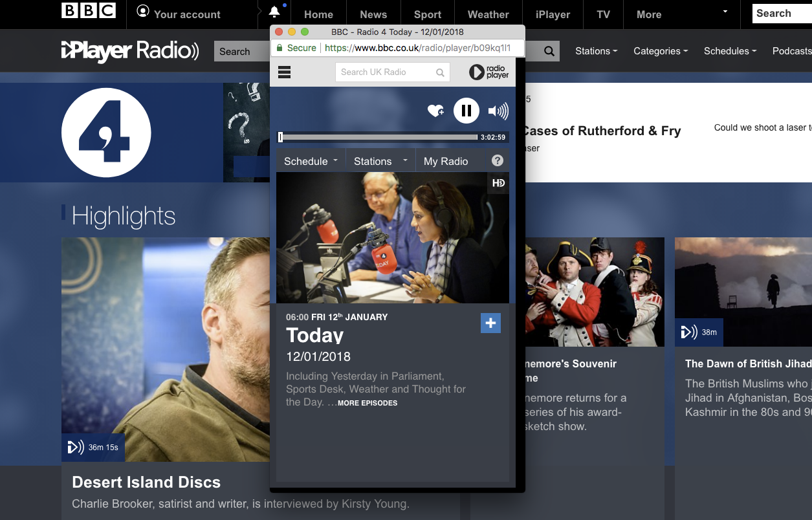Click the Today programme title
This screenshot has width=812, height=520.
pyautogui.click(x=315, y=335)
